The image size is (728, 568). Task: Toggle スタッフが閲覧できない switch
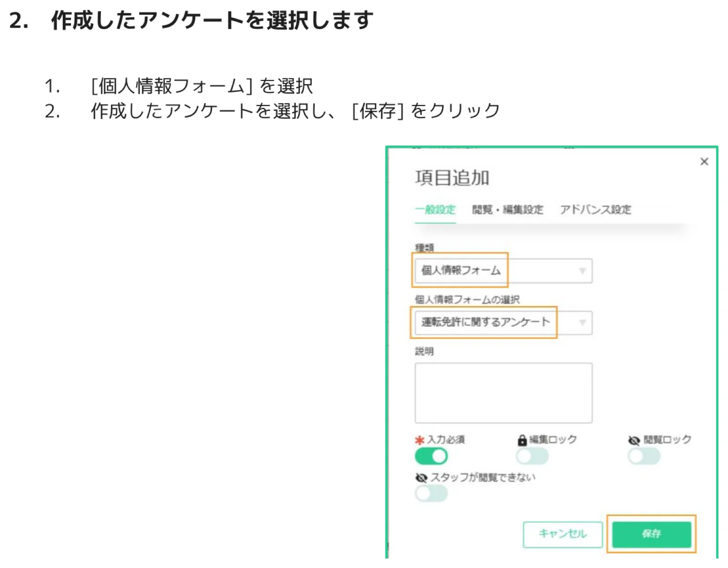pos(431,493)
